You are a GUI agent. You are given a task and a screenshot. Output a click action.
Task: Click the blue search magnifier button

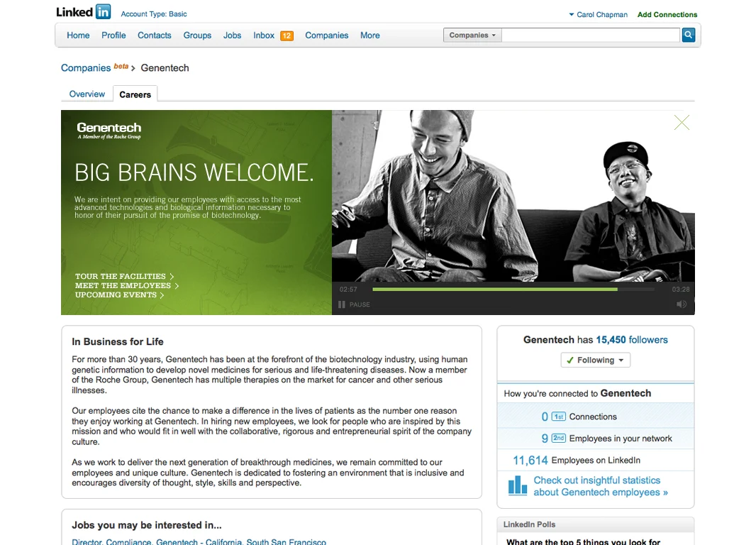[689, 35]
